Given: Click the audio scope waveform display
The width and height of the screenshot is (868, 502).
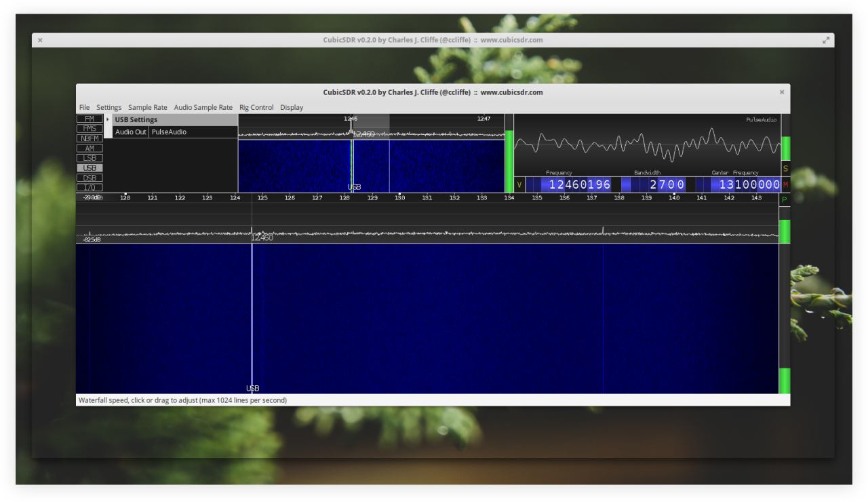Looking at the screenshot, I should pyautogui.click(x=647, y=145).
